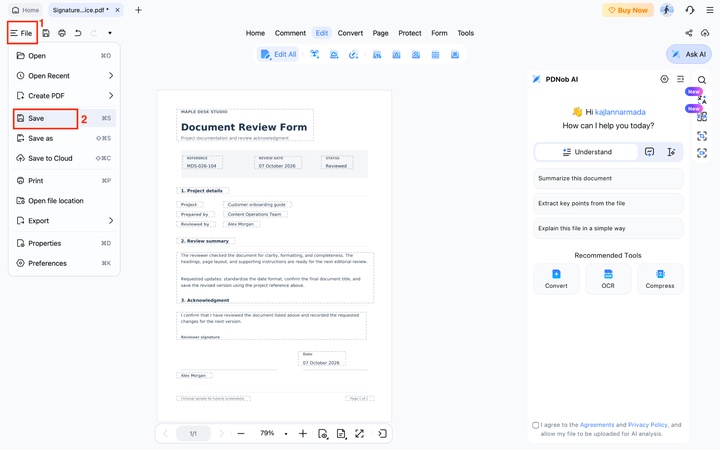Click the screenshot capture icon in right sidebar
Screen dimensions: 720x450
(x=702, y=136)
